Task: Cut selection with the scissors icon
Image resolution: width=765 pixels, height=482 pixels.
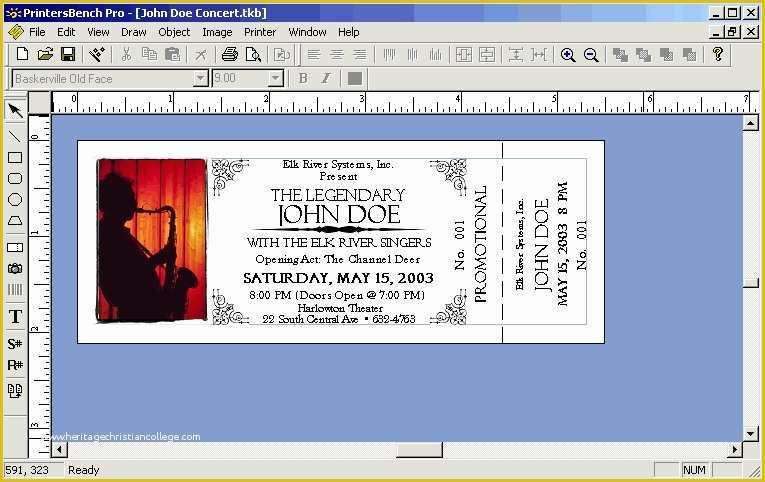Action: (x=126, y=54)
